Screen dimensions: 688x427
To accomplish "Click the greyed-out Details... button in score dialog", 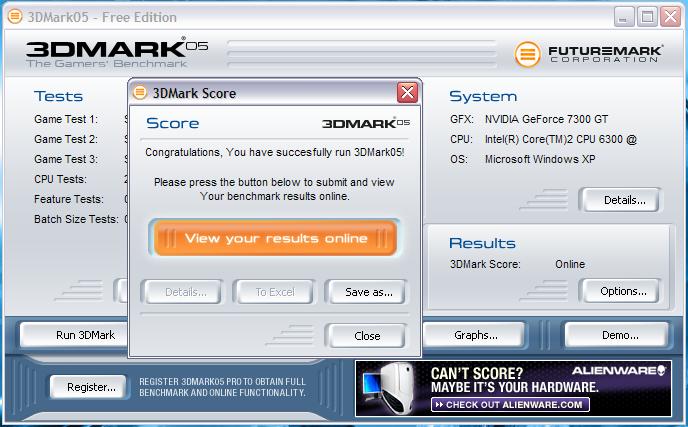I will [183, 292].
